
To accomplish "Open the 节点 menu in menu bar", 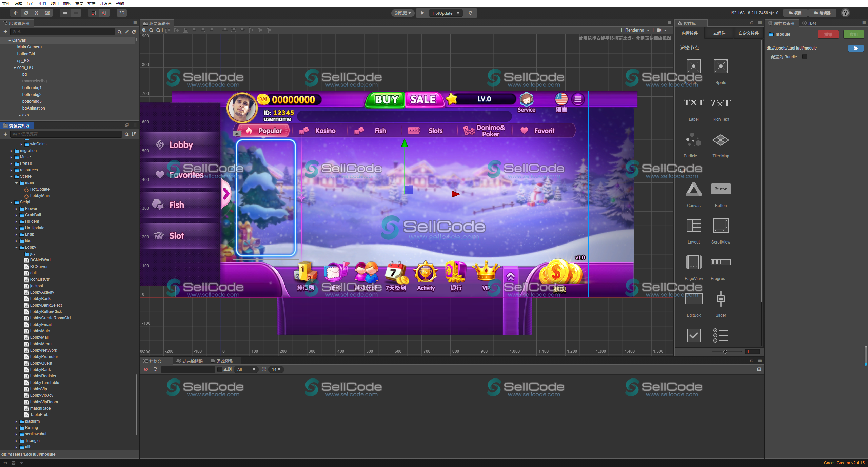I will point(31,3).
